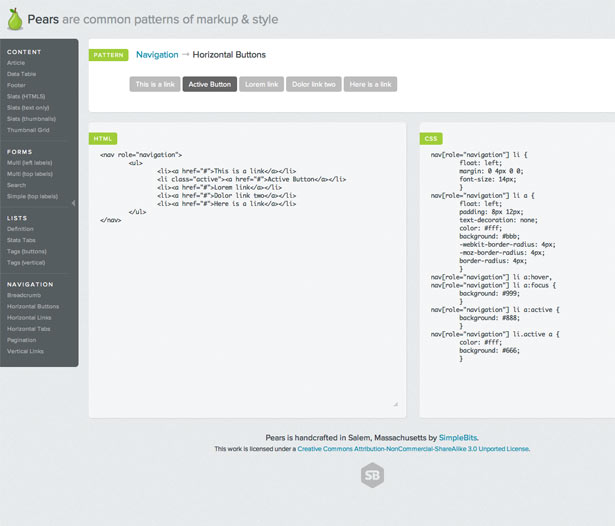
Task: Click the green pear logo icon
Action: pyautogui.click(x=15, y=19)
